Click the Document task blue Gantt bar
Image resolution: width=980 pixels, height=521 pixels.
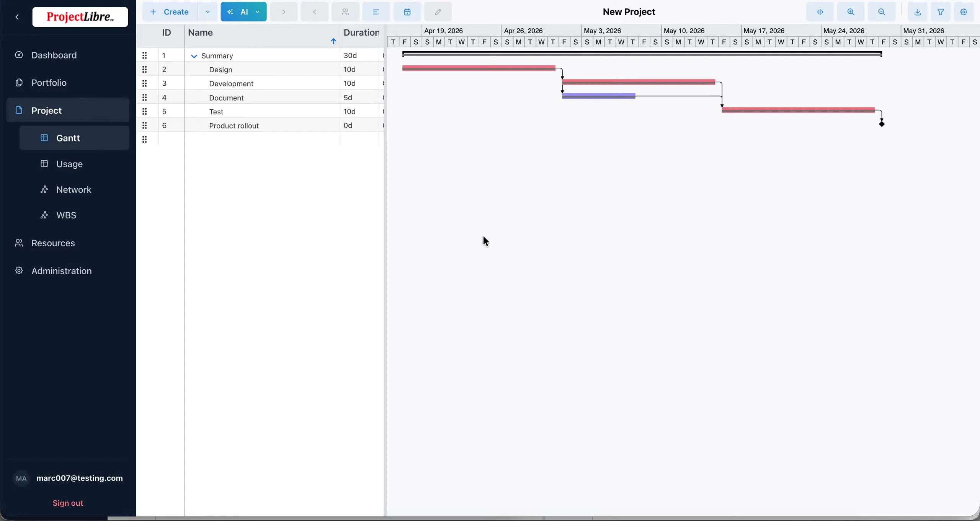(x=599, y=96)
